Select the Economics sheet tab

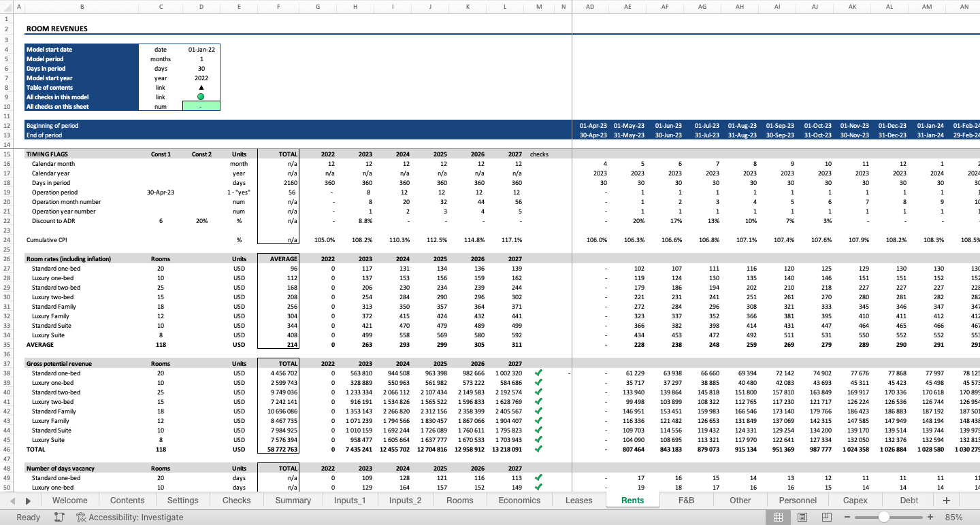click(x=519, y=500)
